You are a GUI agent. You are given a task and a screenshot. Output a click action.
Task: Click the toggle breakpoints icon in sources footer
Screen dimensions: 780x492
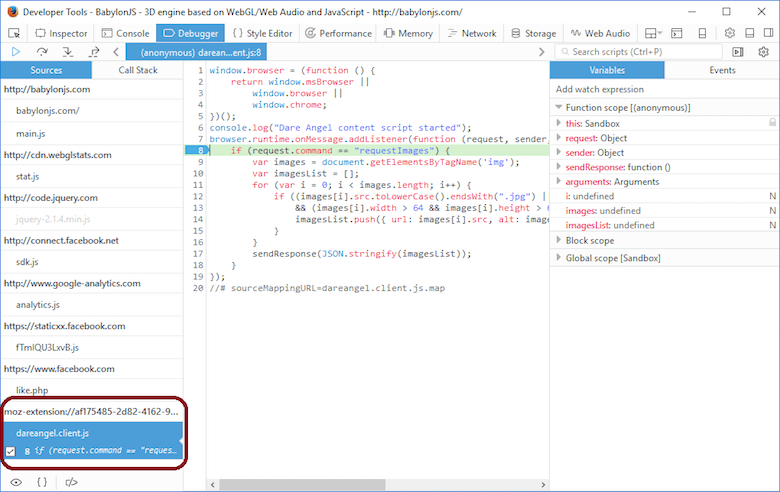click(x=71, y=482)
